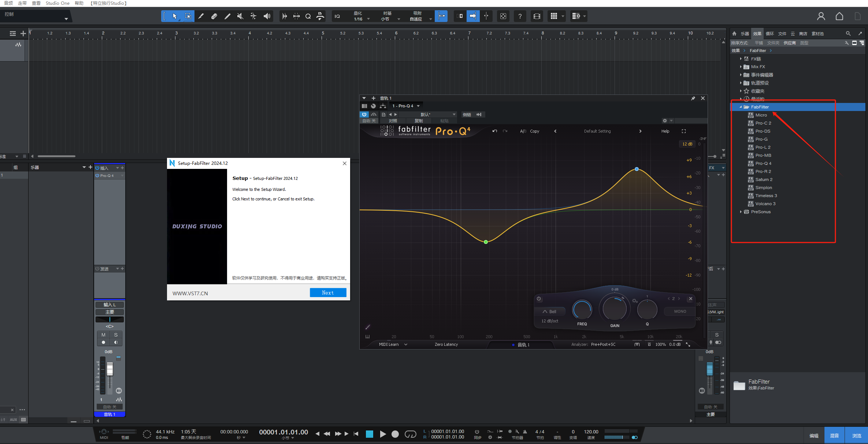The height and width of the screenshot is (444, 868).
Task: Toggle snap to grid button
Action: pyautogui.click(x=442, y=16)
